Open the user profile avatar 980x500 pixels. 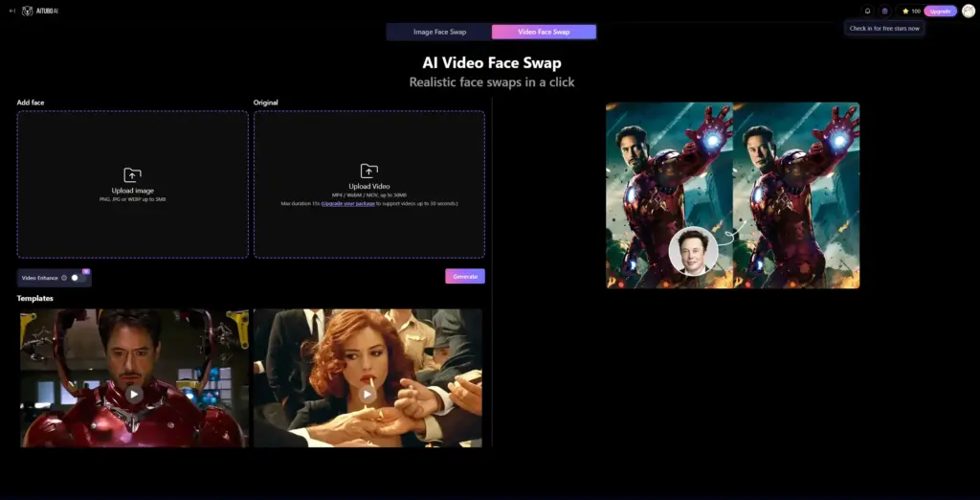(x=969, y=11)
